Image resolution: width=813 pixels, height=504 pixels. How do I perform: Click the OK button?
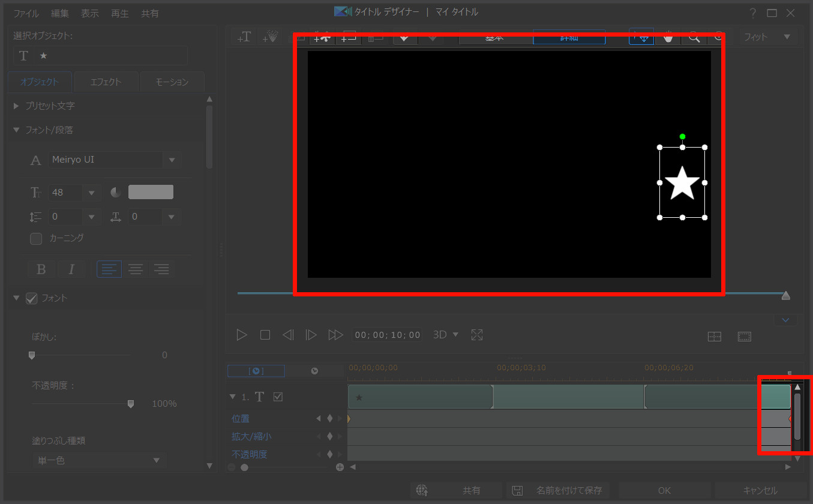(664, 490)
